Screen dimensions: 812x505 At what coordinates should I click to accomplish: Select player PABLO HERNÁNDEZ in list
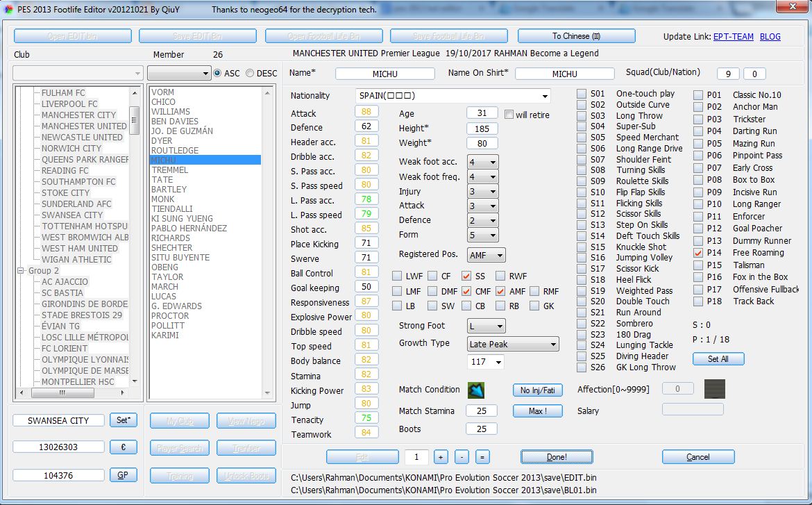pyautogui.click(x=189, y=228)
